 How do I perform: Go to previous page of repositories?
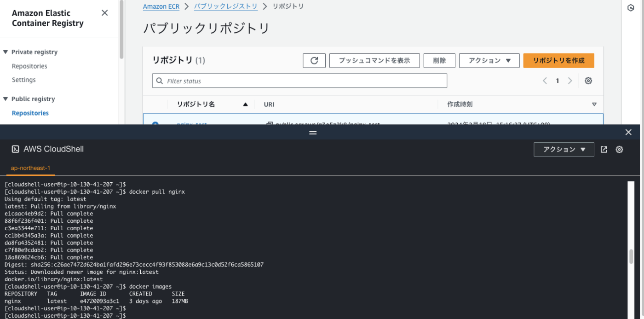(x=545, y=81)
